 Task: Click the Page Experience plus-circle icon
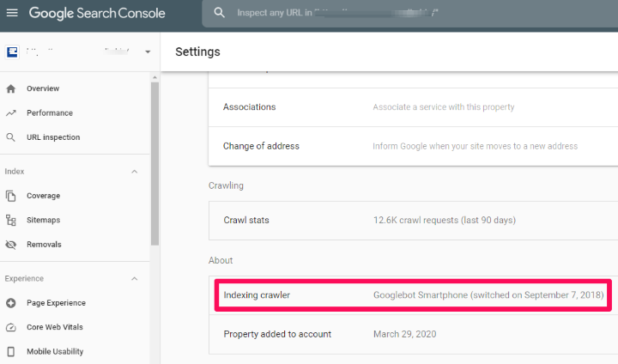coord(11,303)
